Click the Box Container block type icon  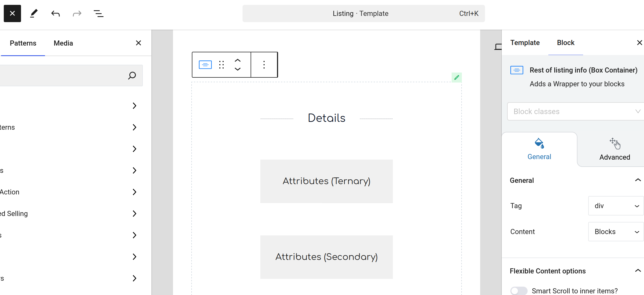tap(205, 65)
